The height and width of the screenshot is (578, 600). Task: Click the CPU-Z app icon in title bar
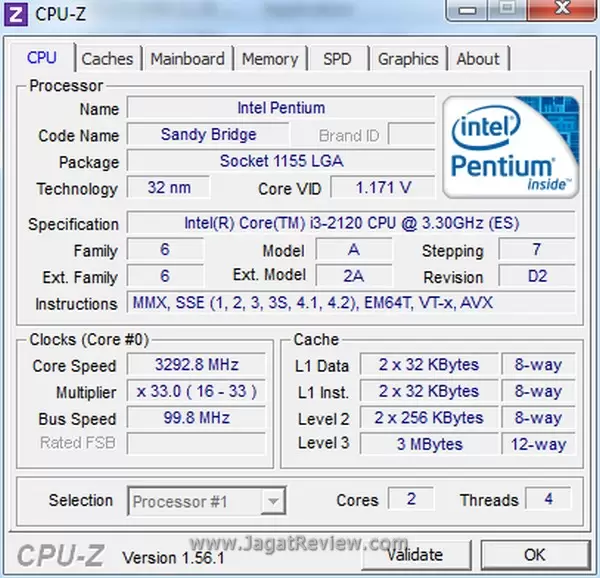(15, 15)
